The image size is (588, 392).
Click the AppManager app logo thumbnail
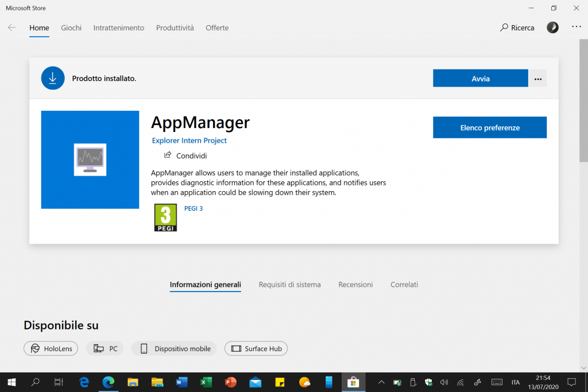tap(90, 160)
